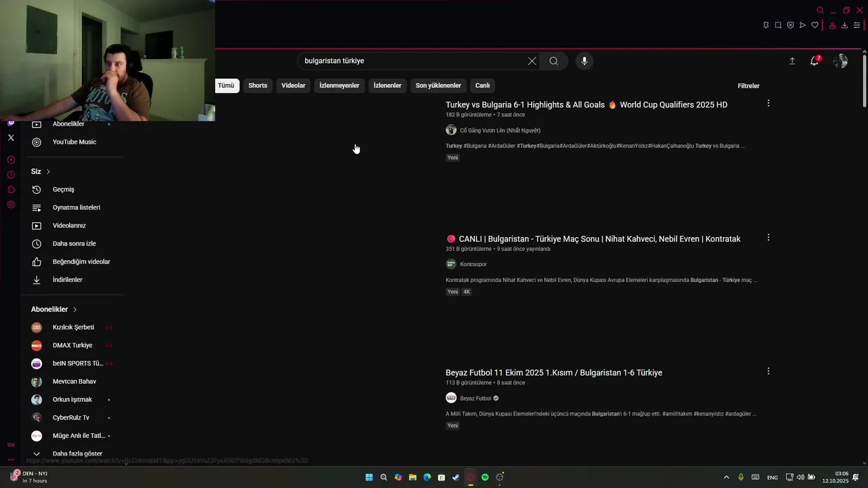The width and height of the screenshot is (868, 488).
Task: Open Turkey vs Bulgaria 6-1 Highlights video
Action: point(587,105)
